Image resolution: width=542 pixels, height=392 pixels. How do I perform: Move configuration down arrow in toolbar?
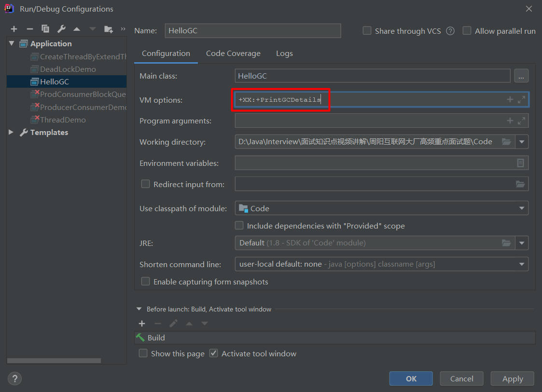92,29
